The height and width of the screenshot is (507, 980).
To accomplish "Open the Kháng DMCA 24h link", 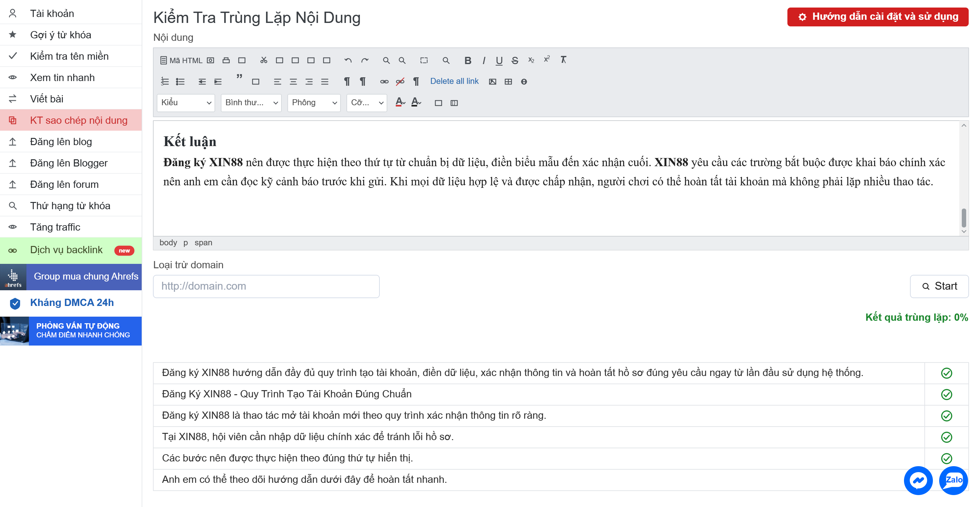I will point(71,303).
